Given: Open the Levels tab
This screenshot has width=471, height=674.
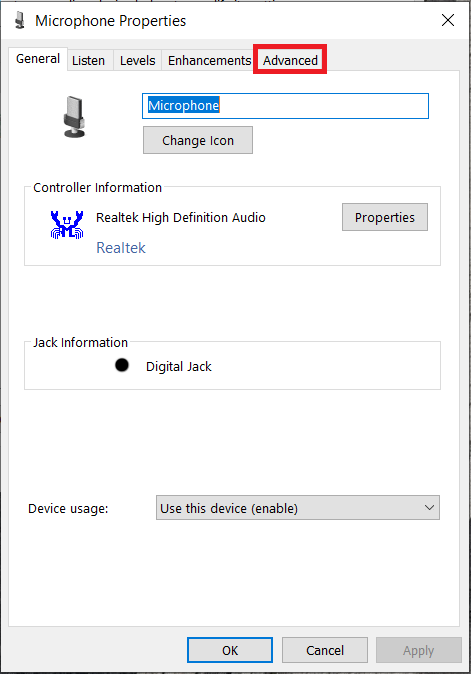Looking at the screenshot, I should 138,61.
